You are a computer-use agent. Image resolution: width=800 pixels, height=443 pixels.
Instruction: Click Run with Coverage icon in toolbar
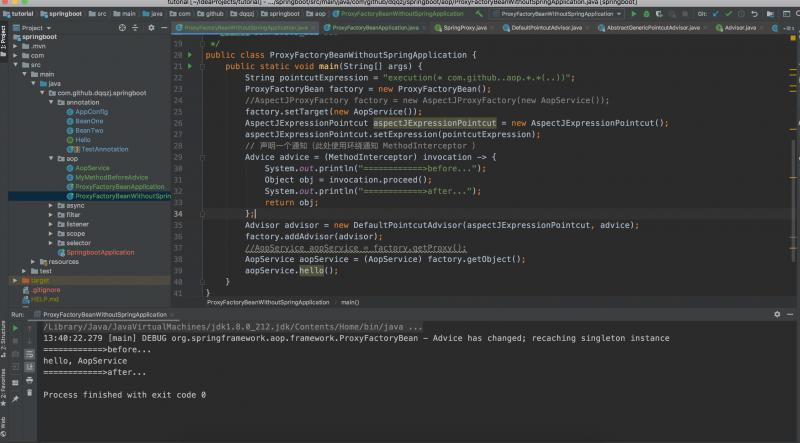pyautogui.click(x=659, y=14)
